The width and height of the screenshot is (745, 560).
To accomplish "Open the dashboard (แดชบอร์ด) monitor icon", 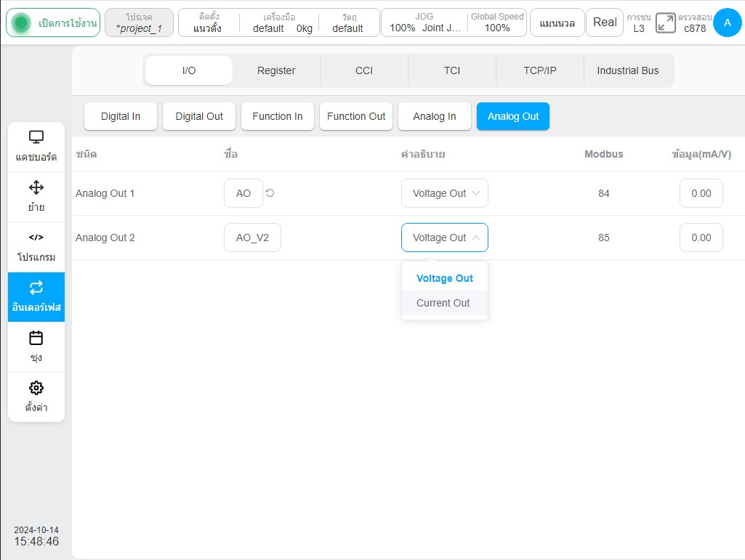I will pyautogui.click(x=36, y=137).
